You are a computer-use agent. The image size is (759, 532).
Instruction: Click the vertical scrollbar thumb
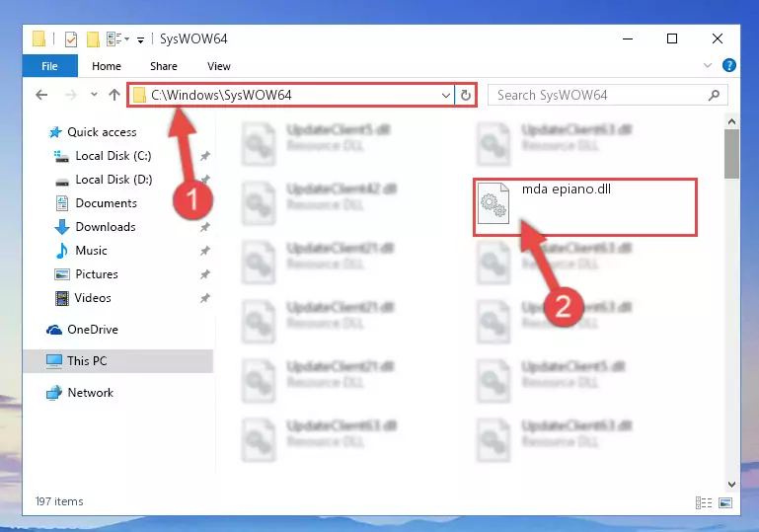point(732,154)
